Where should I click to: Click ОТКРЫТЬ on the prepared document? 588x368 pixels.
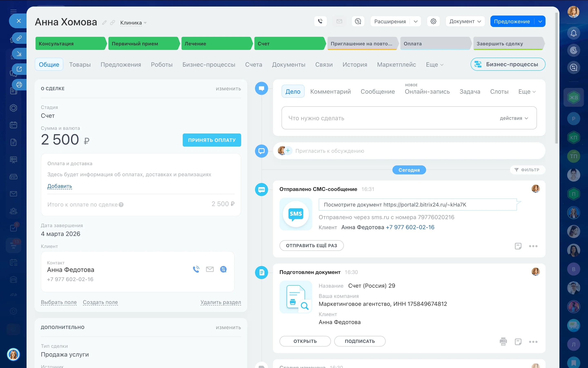(305, 341)
